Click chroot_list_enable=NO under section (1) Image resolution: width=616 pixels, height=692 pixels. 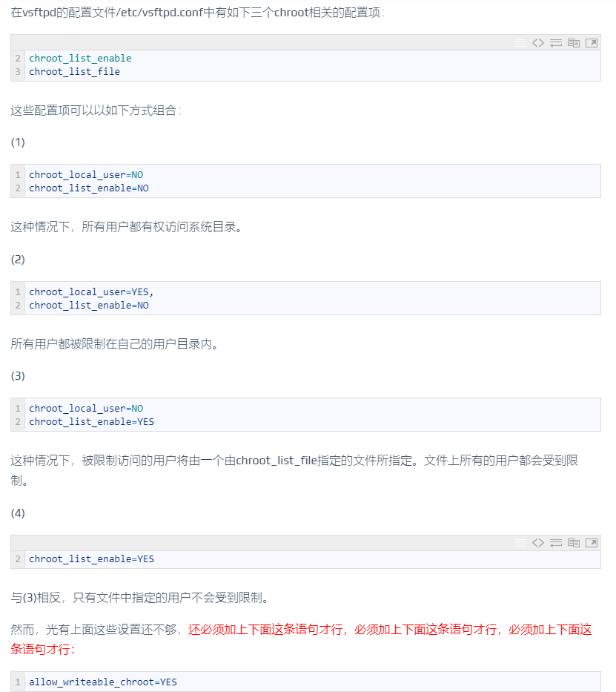pos(89,188)
